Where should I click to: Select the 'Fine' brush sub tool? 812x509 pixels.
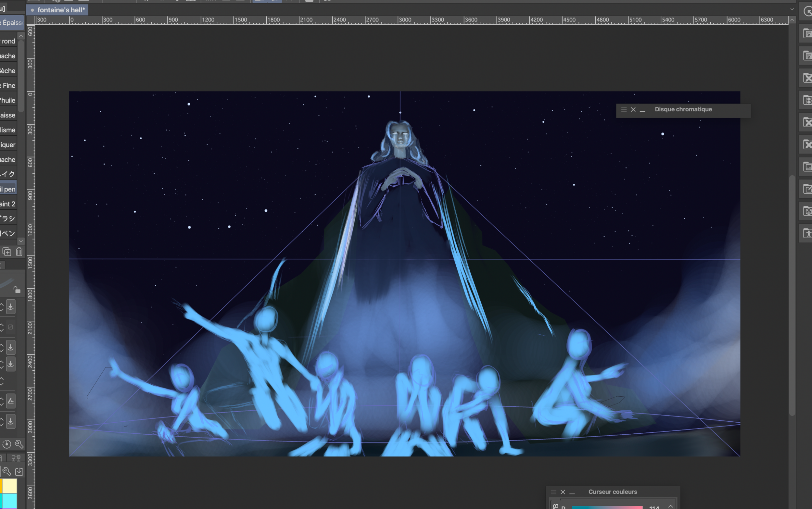pyautogui.click(x=8, y=85)
